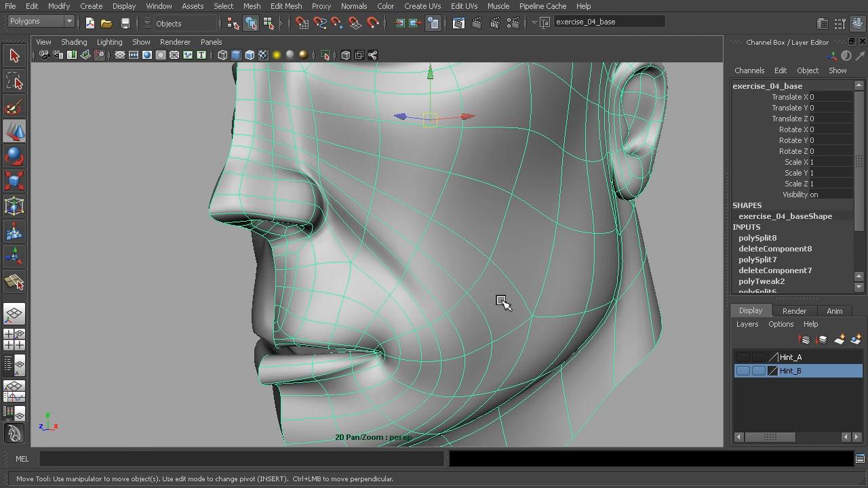Image resolution: width=868 pixels, height=488 pixels.
Task: Open the Shading panel menu
Action: (74, 42)
